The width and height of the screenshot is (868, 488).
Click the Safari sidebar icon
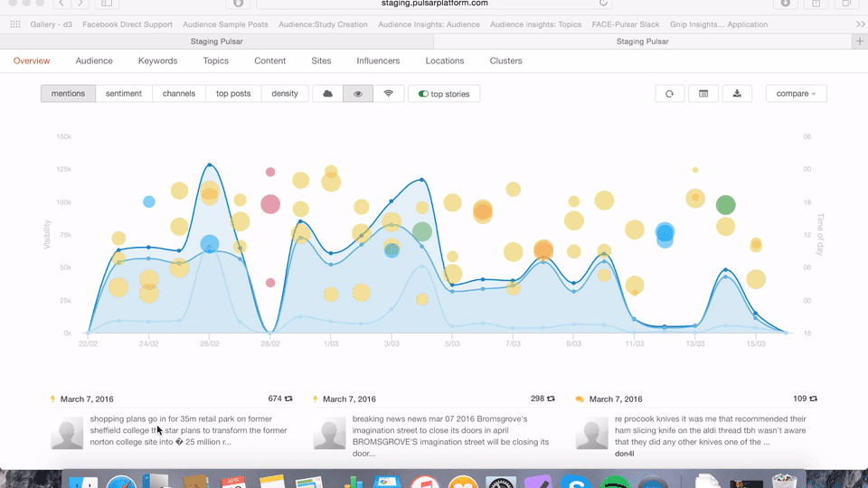click(x=106, y=4)
